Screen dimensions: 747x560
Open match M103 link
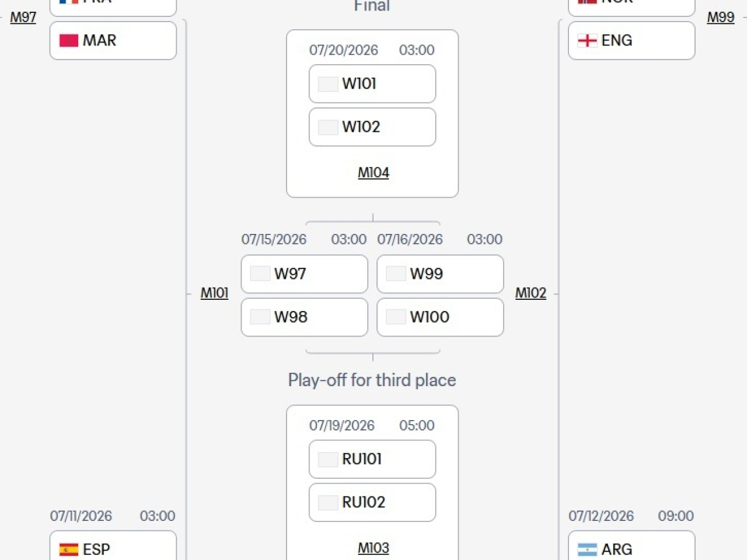click(x=373, y=548)
